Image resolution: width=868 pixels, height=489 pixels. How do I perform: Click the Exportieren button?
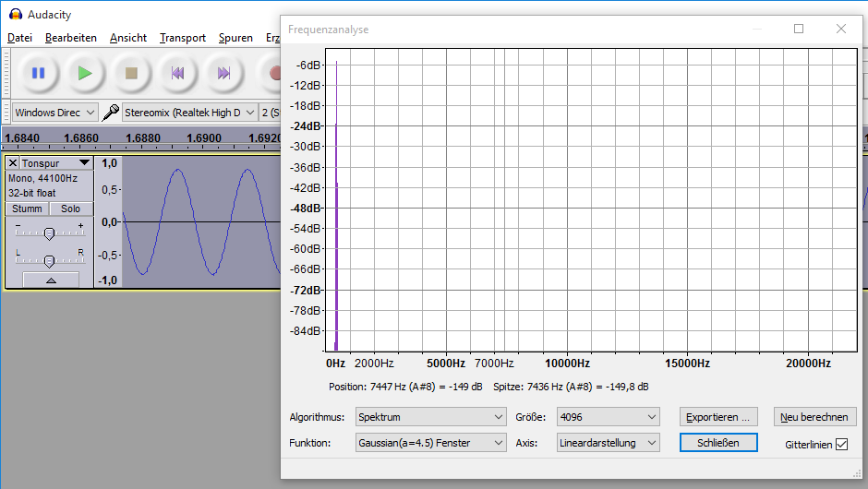[x=718, y=417]
